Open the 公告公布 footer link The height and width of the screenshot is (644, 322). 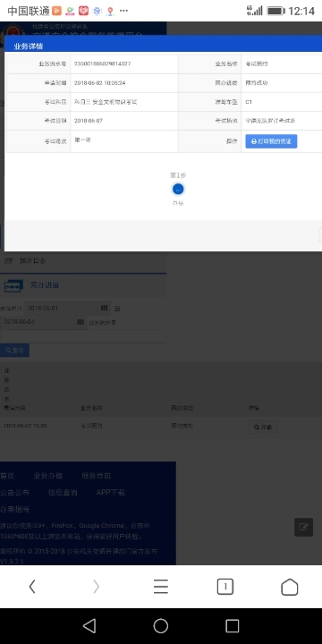point(14,492)
